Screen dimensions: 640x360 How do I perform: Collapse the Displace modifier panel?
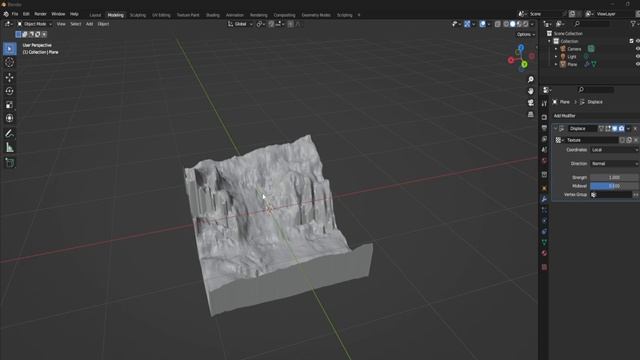click(556, 129)
